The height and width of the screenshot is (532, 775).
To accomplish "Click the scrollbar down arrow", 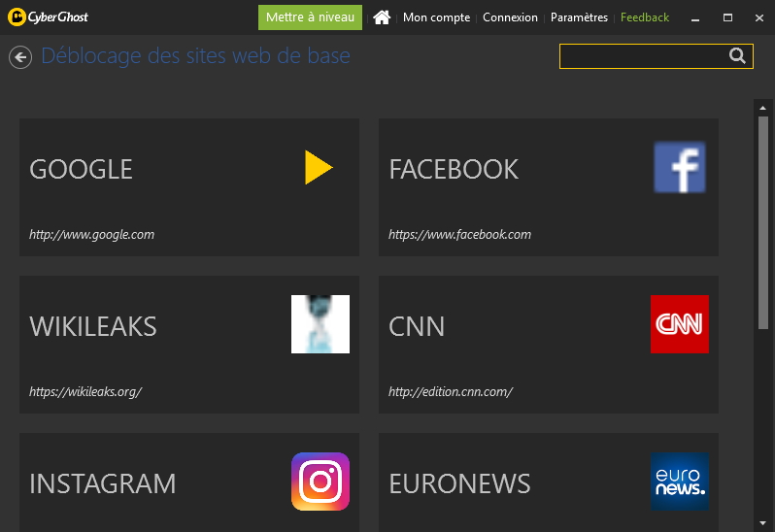I will tap(763, 523).
